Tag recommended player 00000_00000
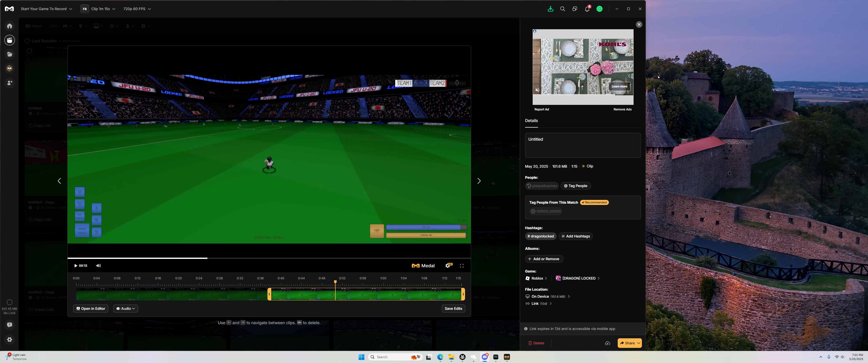 (x=546, y=211)
